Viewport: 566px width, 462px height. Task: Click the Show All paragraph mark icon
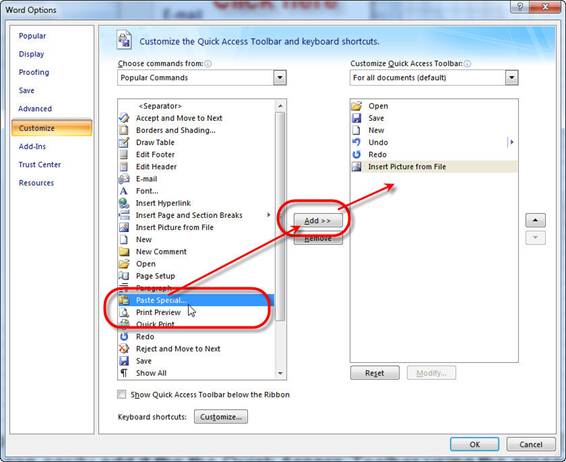(124, 373)
